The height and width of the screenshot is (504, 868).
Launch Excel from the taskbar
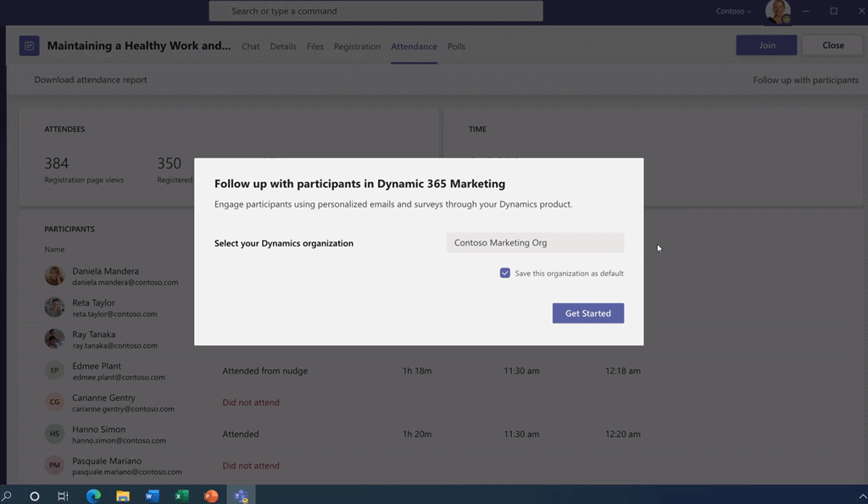click(181, 496)
